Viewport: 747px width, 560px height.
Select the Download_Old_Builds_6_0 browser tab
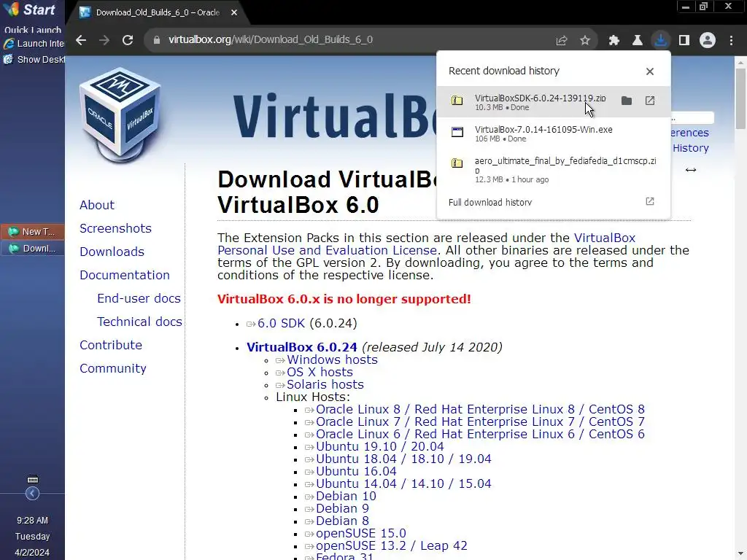[158, 13]
